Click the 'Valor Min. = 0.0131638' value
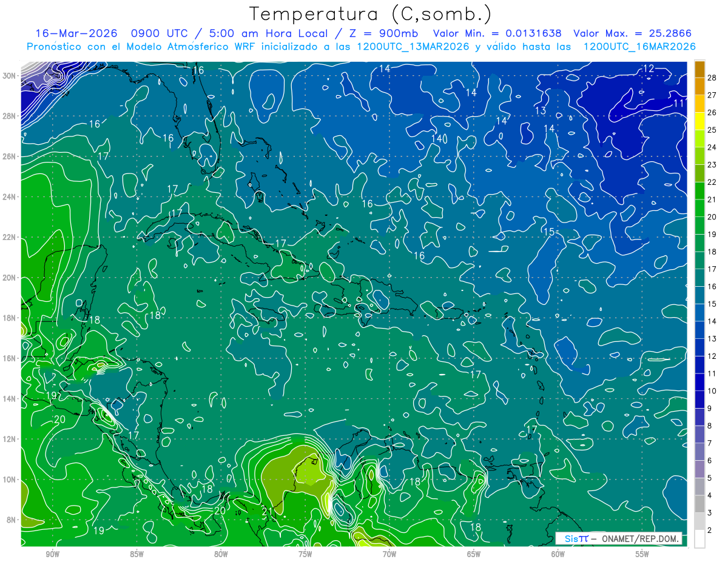 click(x=497, y=34)
